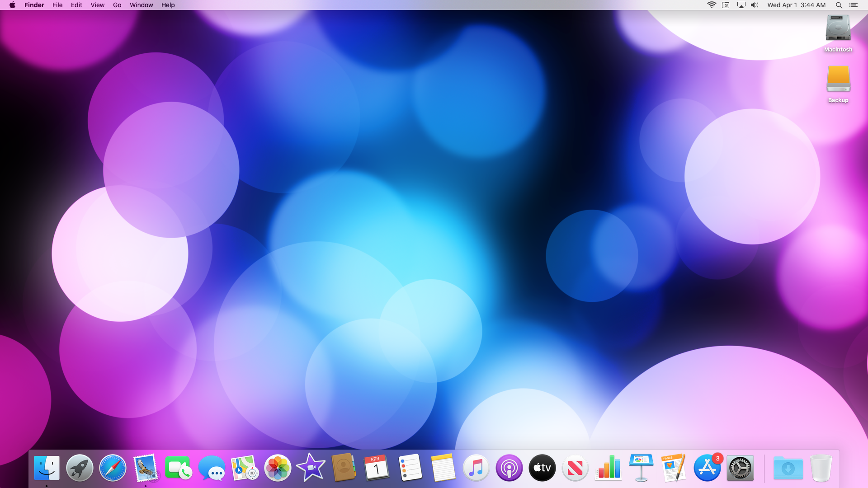Launch Safari from the dock
The height and width of the screenshot is (488, 868).
[113, 468]
